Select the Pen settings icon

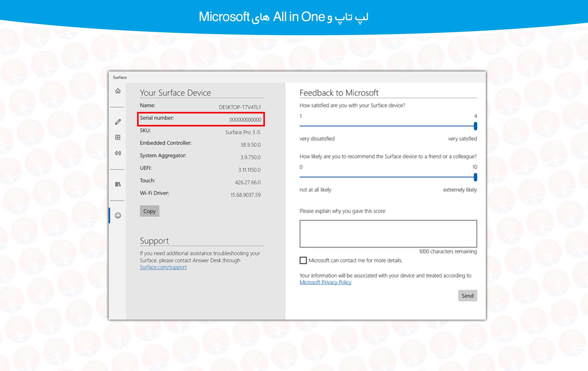coord(118,122)
